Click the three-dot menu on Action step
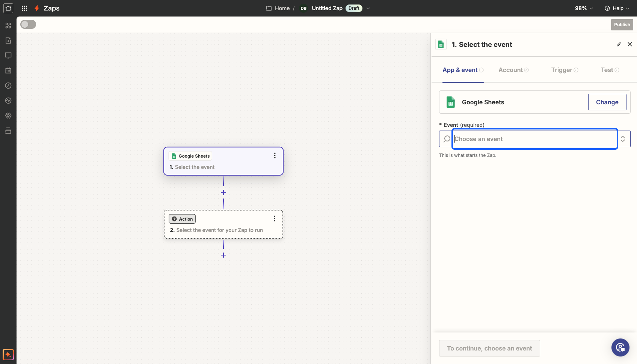The height and width of the screenshot is (364, 637). tap(275, 218)
